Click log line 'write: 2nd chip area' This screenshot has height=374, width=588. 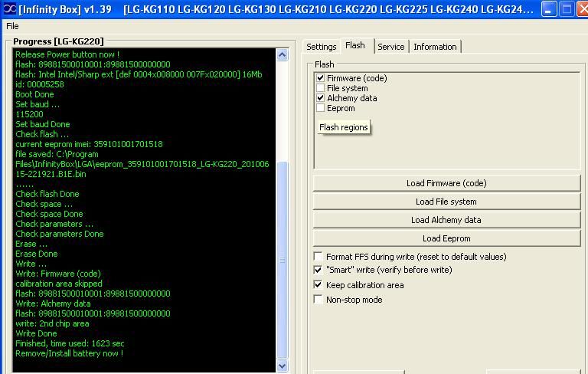pyautogui.click(x=53, y=323)
